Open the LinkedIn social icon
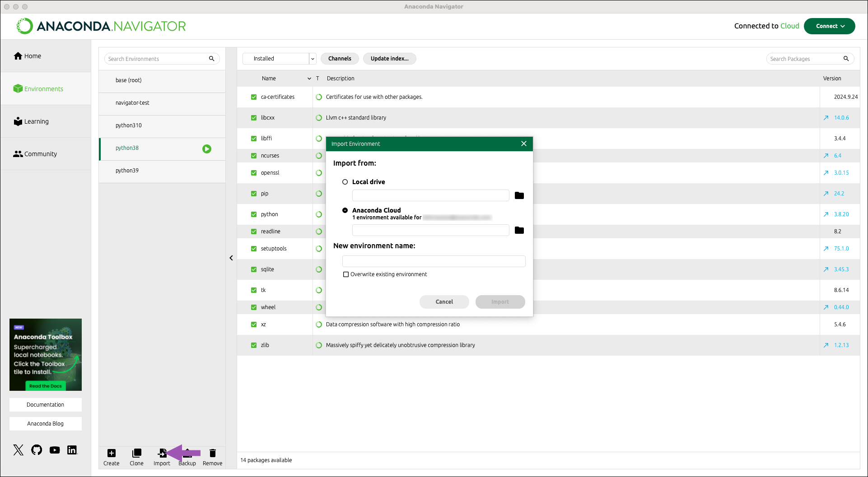Viewport: 868px width, 477px height. click(72, 450)
